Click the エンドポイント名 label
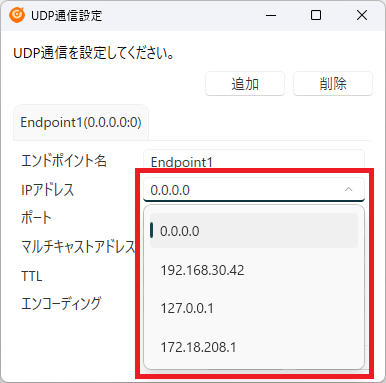 click(x=64, y=161)
